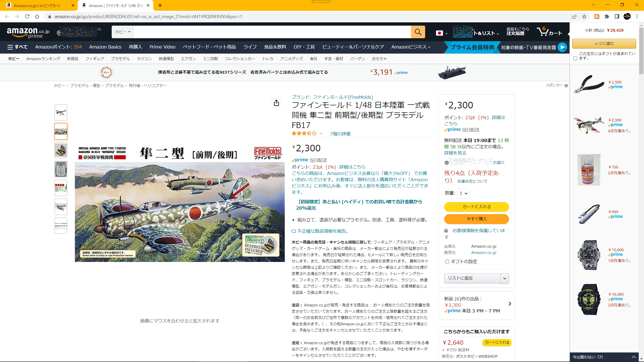Screen dimensions: 644x362
Task: Reload the page with the refresh icon
Action: [x=27, y=17]
